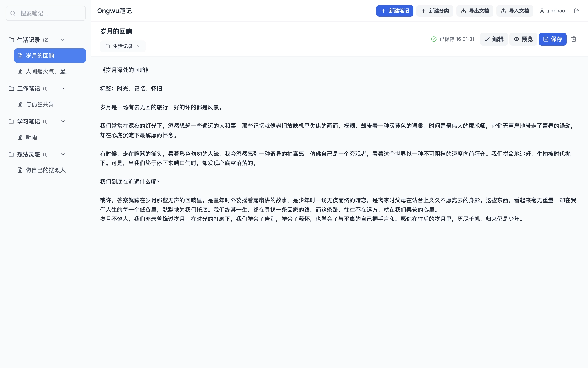The width and height of the screenshot is (588, 368).
Task: Delete the note with trash icon
Action: click(574, 39)
